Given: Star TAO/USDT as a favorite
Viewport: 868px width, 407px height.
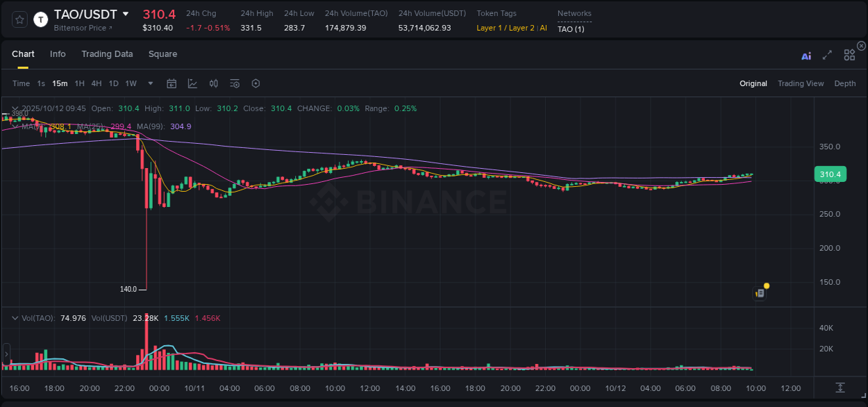Looking at the screenshot, I should (x=19, y=19).
